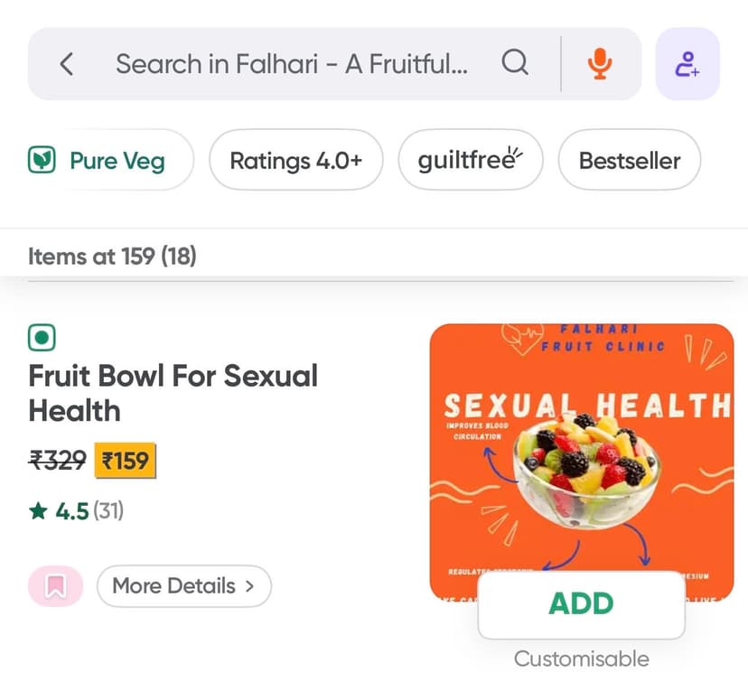Tap the magnifier search icon

click(x=514, y=64)
